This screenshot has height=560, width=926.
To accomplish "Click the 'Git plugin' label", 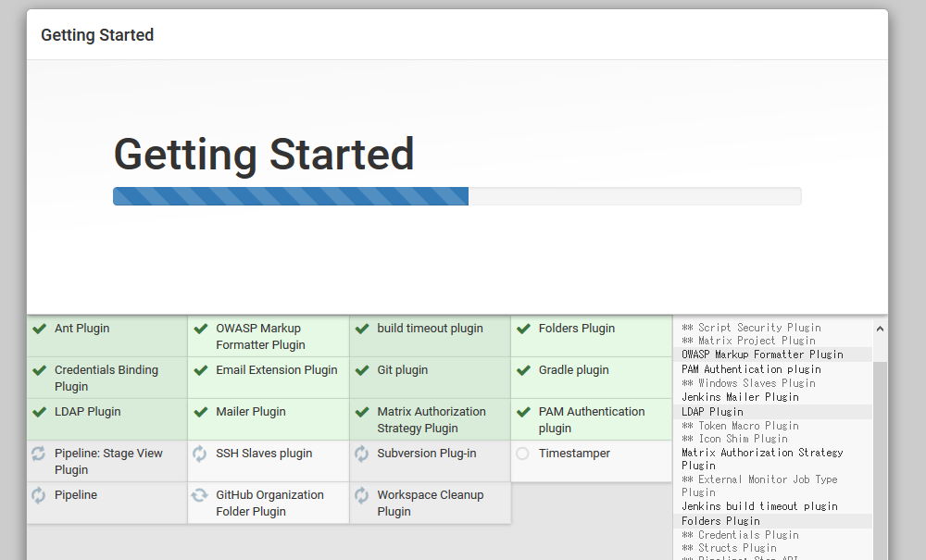I will pyautogui.click(x=402, y=370).
